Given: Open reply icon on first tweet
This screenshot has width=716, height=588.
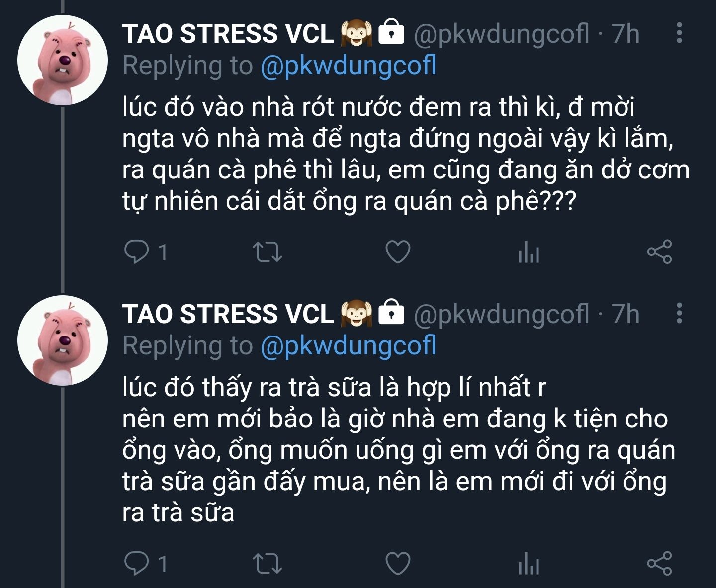Looking at the screenshot, I should click(136, 252).
